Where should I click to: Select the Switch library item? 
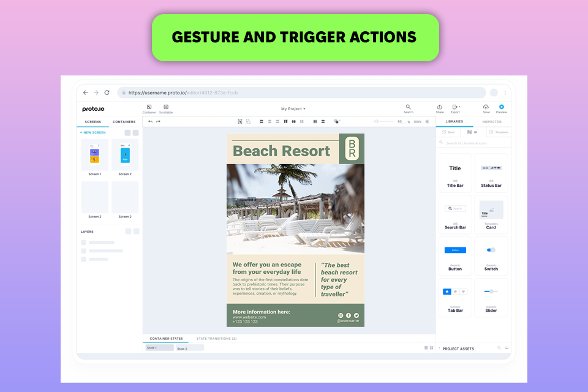(x=491, y=256)
